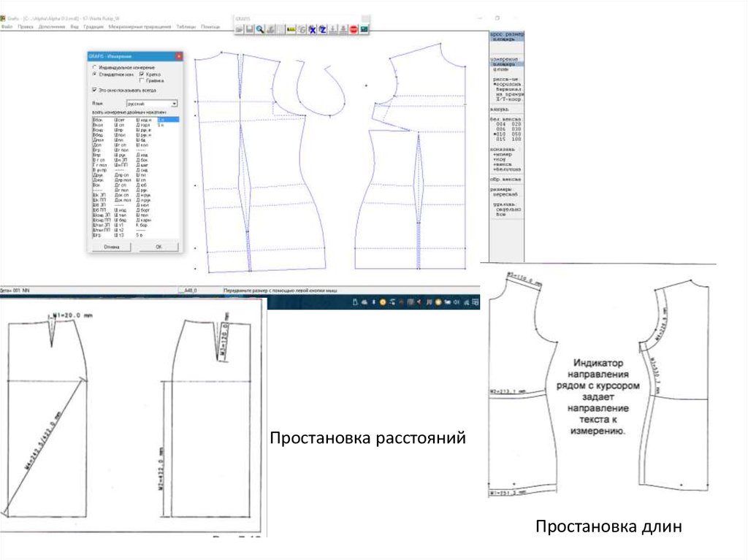
Task: Click the orange circle icon in the dark taskbar
Action: pos(383,302)
